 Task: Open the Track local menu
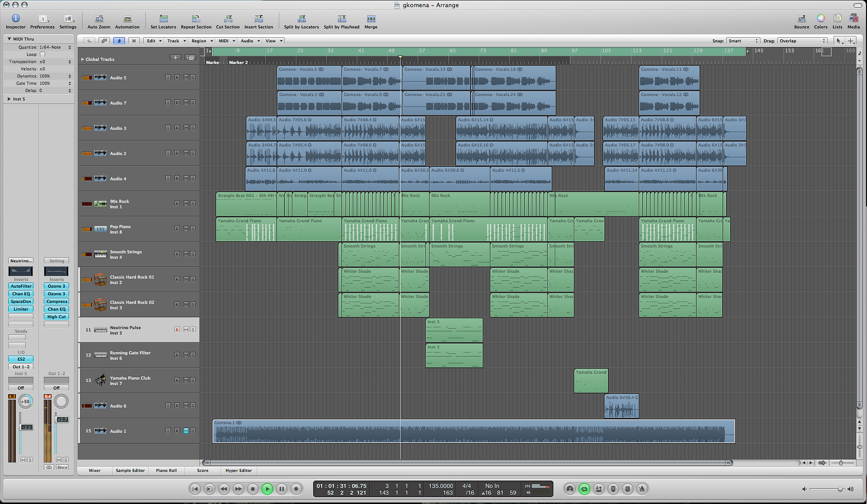pyautogui.click(x=176, y=41)
